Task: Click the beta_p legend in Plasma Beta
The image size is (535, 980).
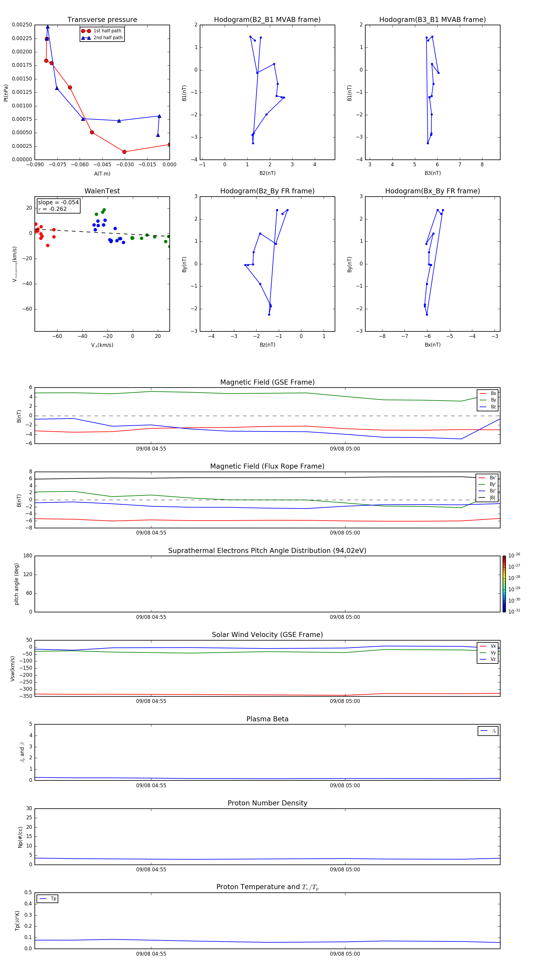Action: tap(488, 731)
